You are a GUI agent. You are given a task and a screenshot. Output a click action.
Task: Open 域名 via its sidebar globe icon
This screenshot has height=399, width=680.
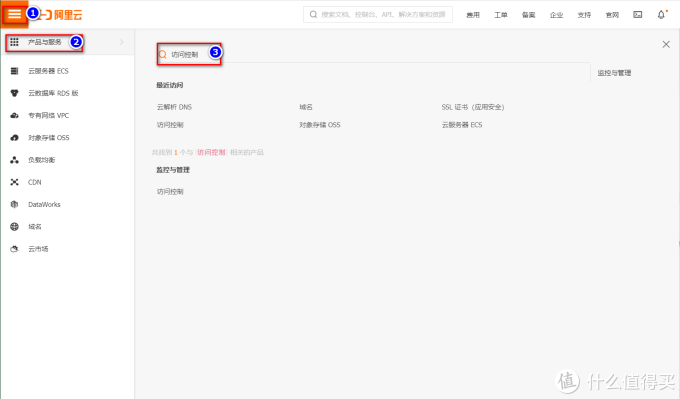point(14,226)
